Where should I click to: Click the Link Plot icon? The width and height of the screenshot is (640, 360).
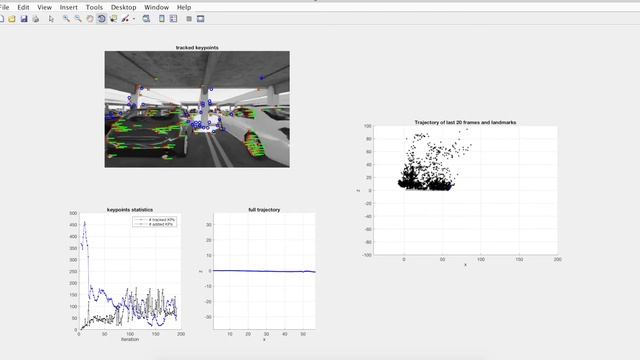tap(146, 19)
